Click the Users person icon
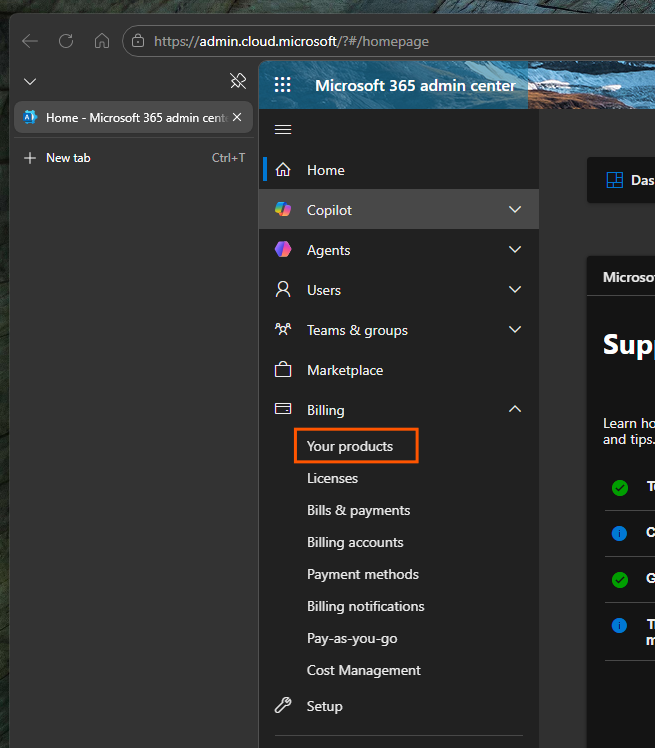This screenshot has width=655, height=748. (283, 289)
